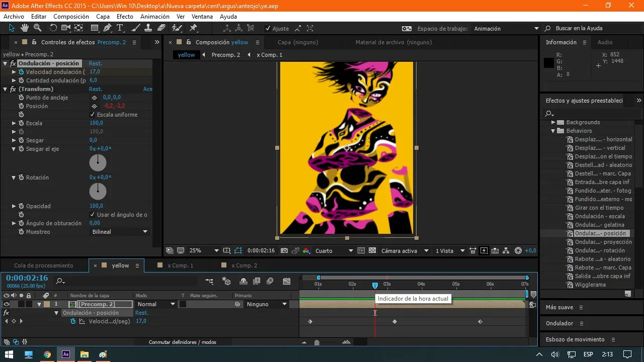
Task: Click the 0:00:02:16 timecode in timeline
Action: pos(27,278)
